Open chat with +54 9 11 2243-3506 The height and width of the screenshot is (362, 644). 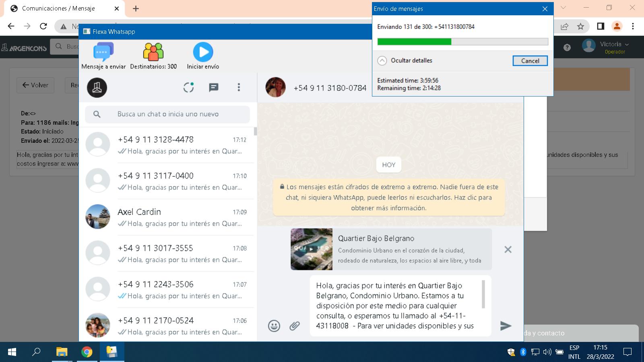167,290
